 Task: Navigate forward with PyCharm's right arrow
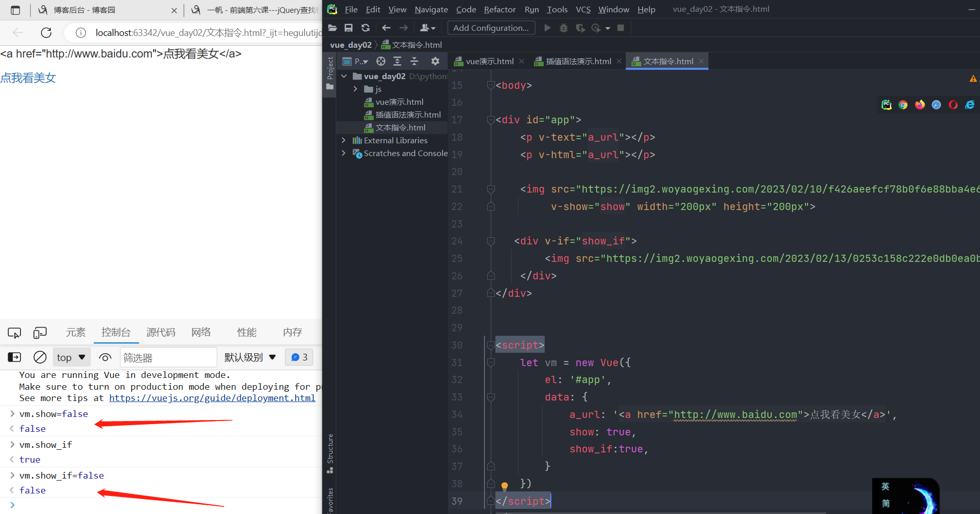pos(404,28)
